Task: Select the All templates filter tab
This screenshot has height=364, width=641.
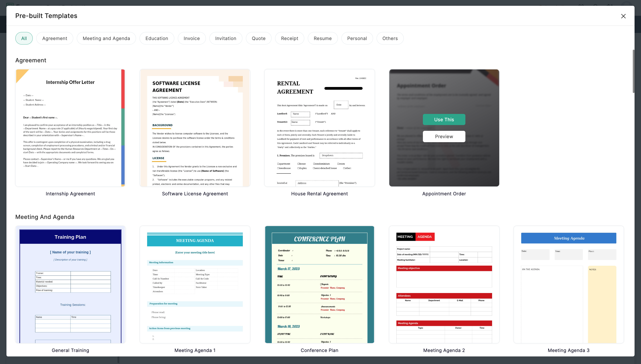Action: point(24,38)
